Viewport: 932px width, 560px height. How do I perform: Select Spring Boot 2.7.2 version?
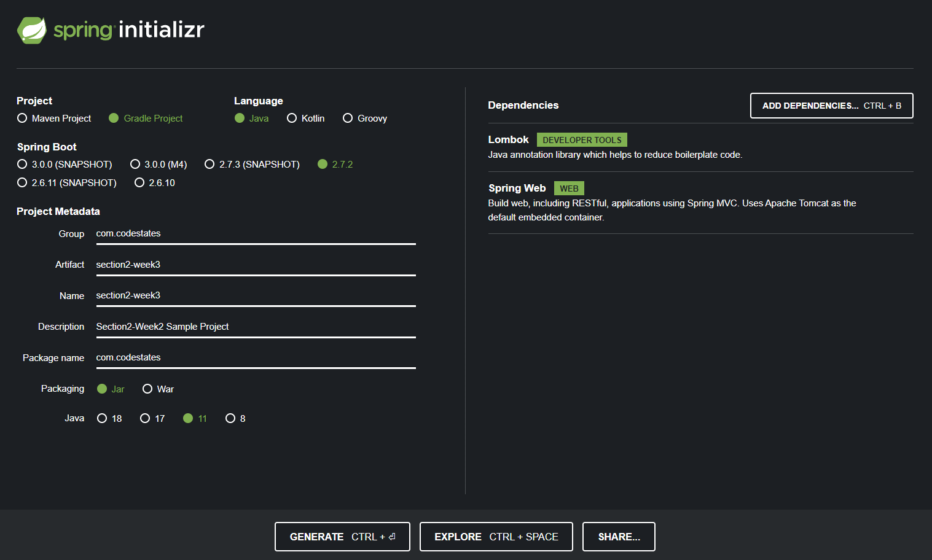click(335, 164)
